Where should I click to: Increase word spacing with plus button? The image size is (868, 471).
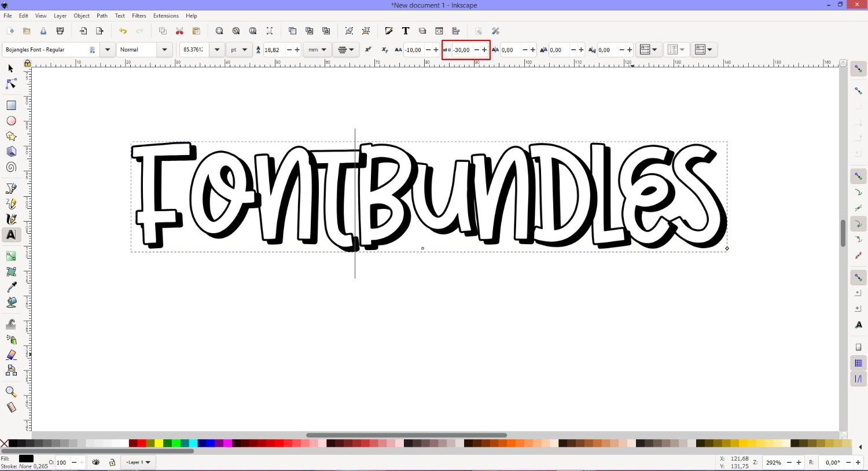[484, 50]
